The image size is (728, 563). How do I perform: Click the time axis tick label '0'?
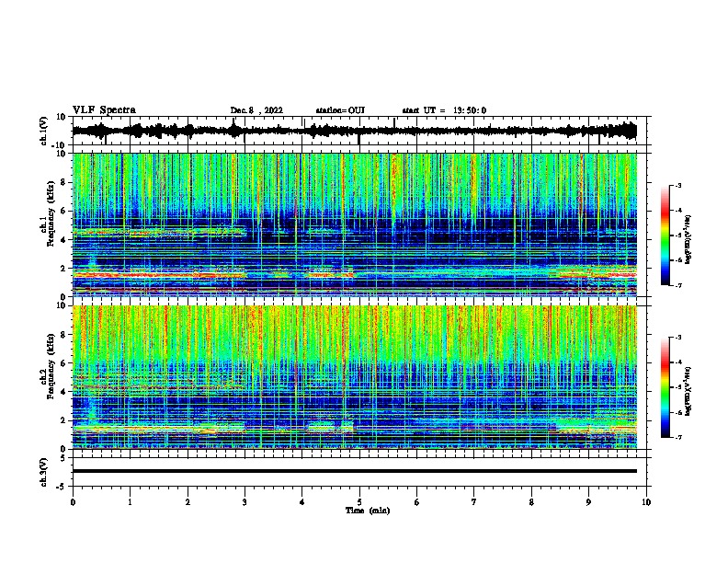coord(73,502)
